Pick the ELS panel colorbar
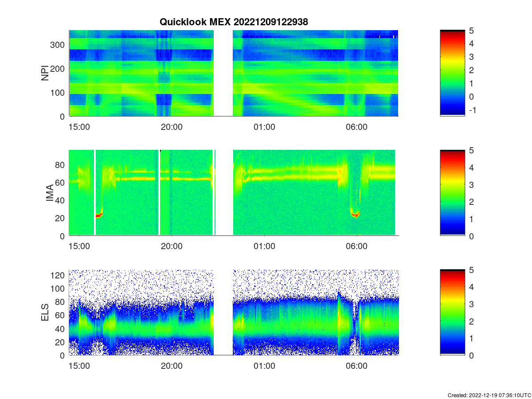The image size is (532, 399). coord(453,313)
